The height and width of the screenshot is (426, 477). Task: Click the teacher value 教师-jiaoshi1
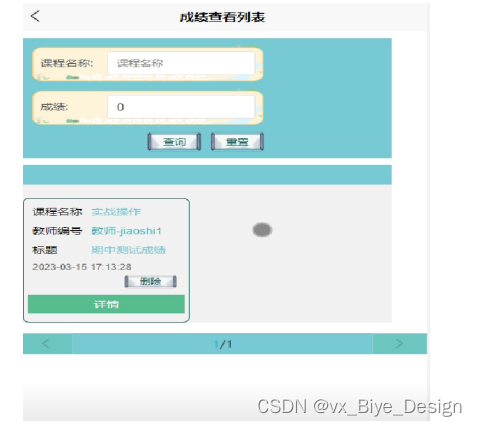point(127,231)
